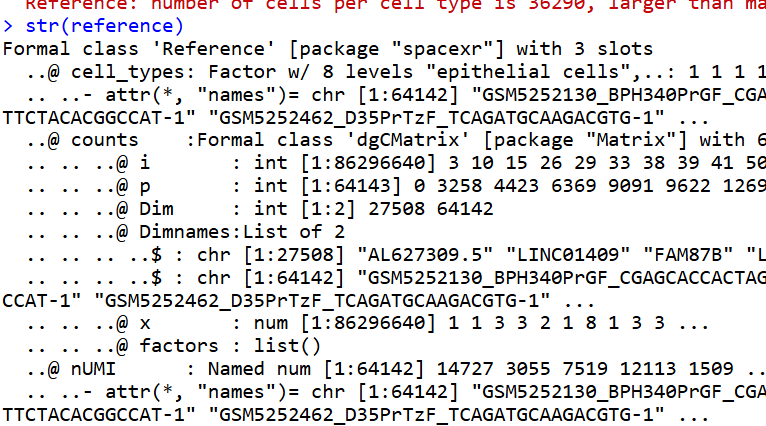Screen dimensions: 766x426
Task: Click the counts slot name
Action: pos(105,140)
